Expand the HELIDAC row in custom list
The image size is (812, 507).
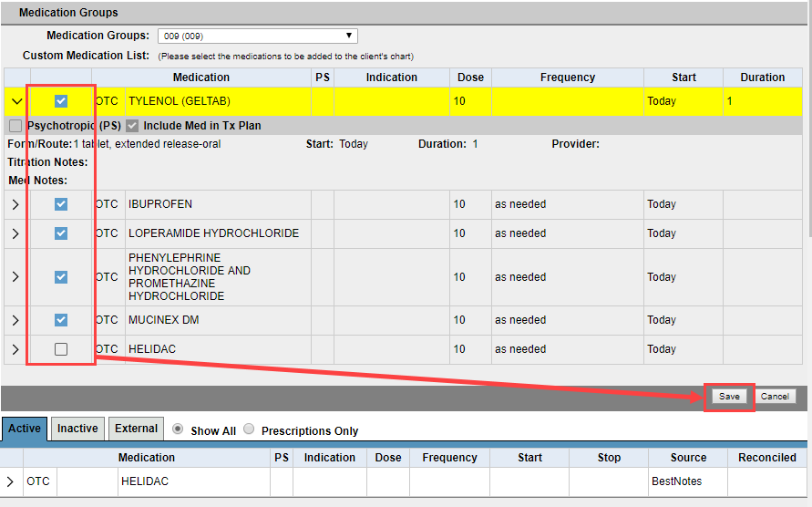click(x=15, y=349)
